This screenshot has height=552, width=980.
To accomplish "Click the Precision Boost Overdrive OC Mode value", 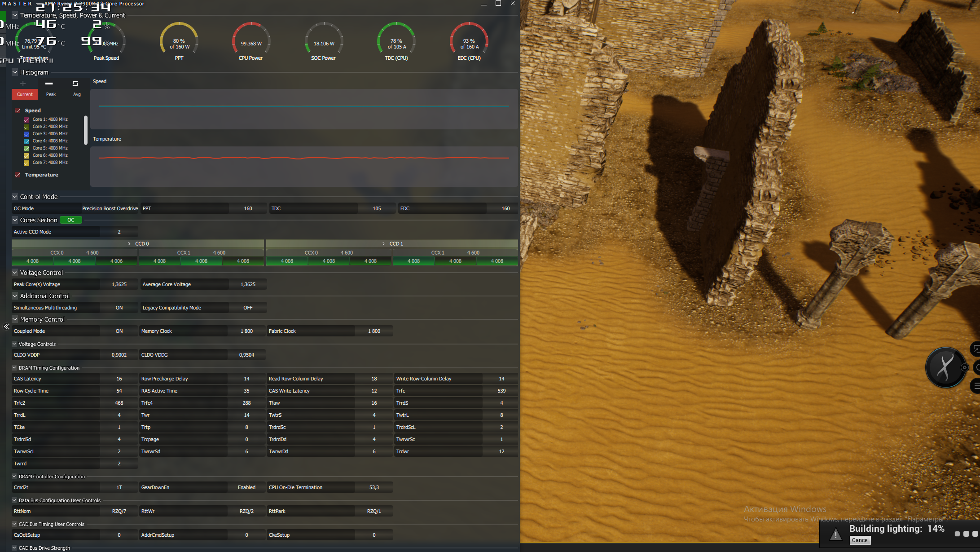I will pyautogui.click(x=110, y=208).
